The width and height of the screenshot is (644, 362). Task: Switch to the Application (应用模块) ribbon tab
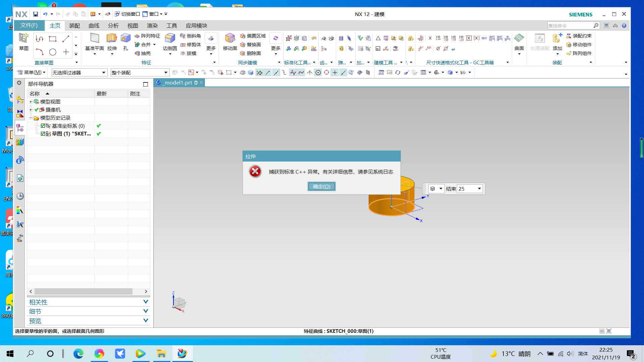(197, 26)
